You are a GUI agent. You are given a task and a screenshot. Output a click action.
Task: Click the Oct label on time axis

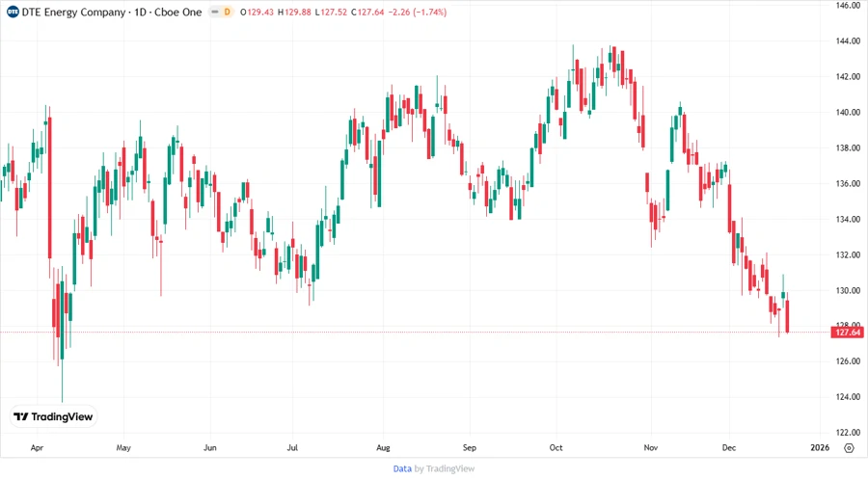(x=556, y=448)
